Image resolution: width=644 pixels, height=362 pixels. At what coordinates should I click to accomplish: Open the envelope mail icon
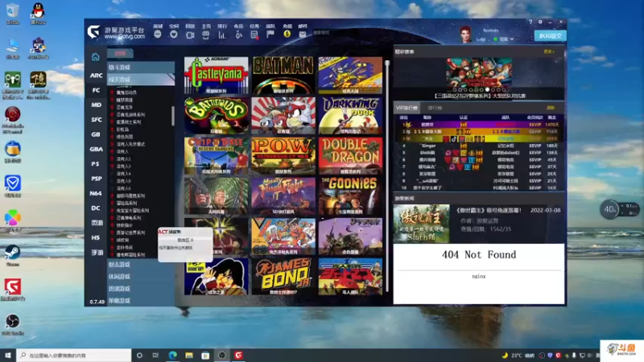(x=303, y=35)
